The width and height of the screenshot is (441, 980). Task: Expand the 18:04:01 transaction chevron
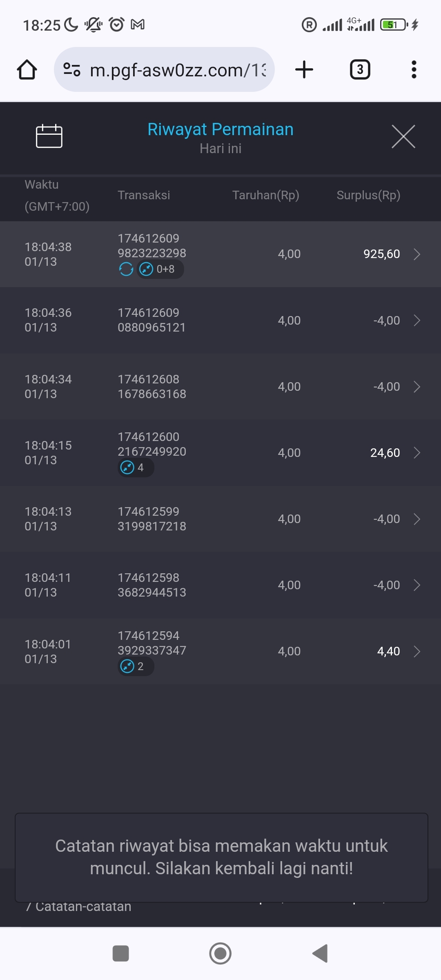click(x=417, y=651)
